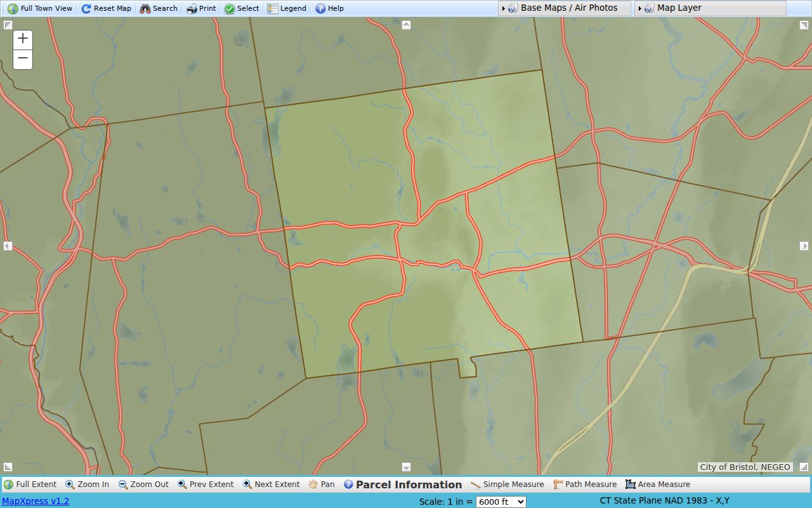This screenshot has width=812, height=508.
Task: Activate the Select checkmark icon
Action: coord(230,9)
